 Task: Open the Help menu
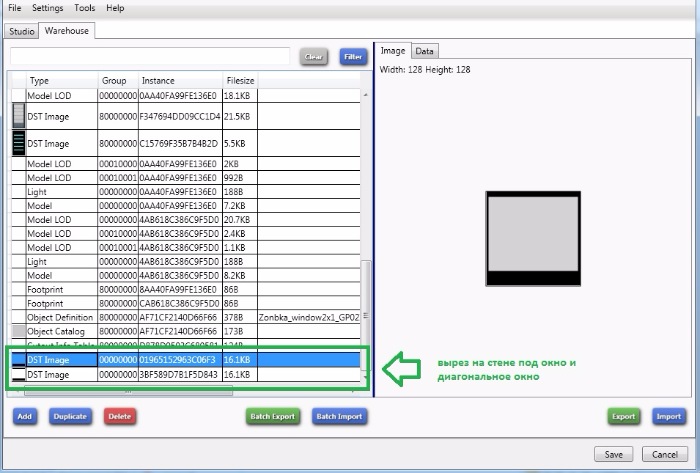tap(116, 8)
